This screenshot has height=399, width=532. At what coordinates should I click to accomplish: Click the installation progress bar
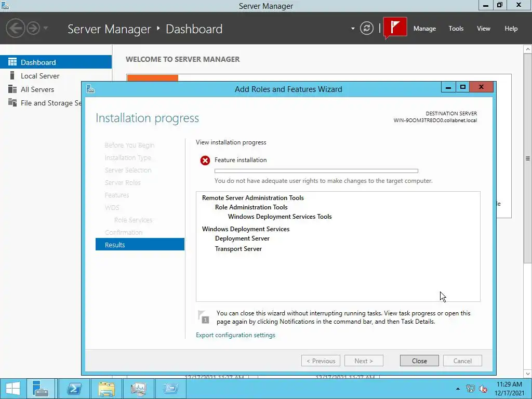coord(316,171)
